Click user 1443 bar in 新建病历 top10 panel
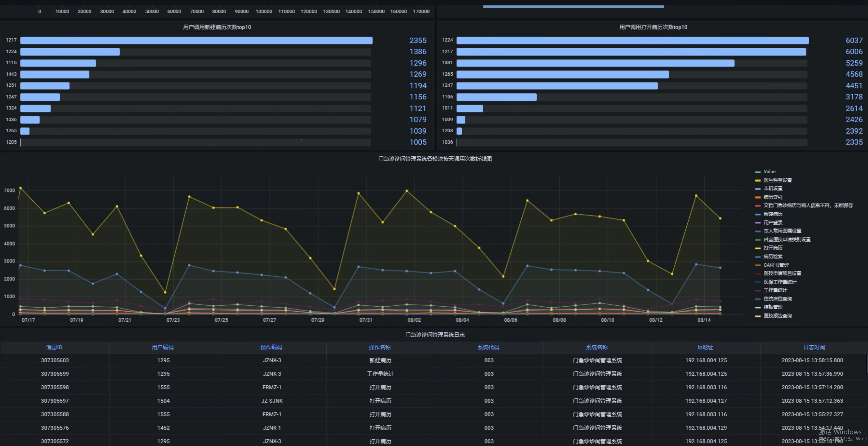The width and height of the screenshot is (868, 446). tap(55, 75)
